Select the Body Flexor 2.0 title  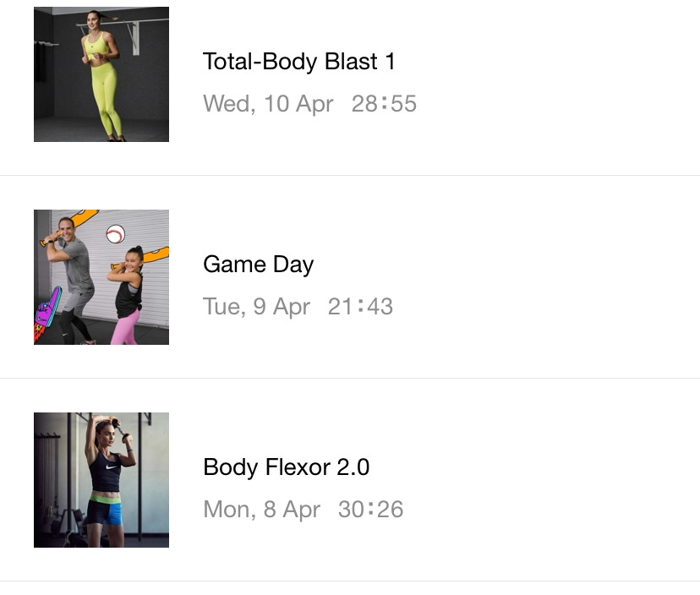[x=286, y=467]
